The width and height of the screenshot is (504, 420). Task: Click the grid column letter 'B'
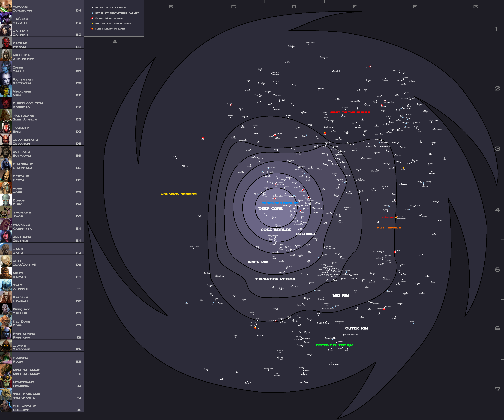pos(171,6)
